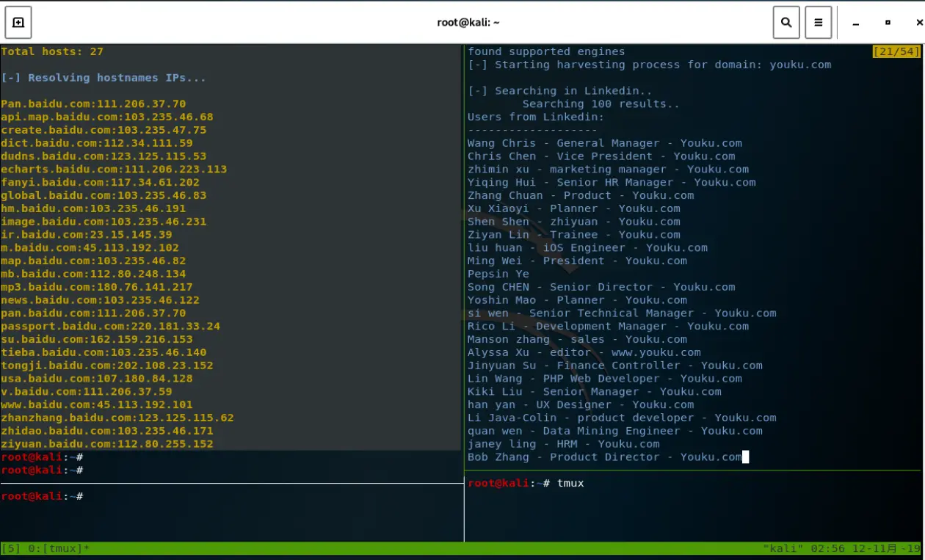925x560 pixels.
Task: Select api.map.baidu.com host line
Action: pyautogui.click(x=107, y=117)
